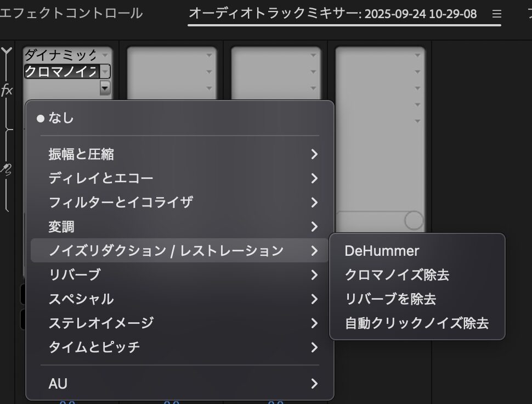This screenshot has width=532, height=404.
Task: Select the なし option with bullet
Action: pos(61,118)
